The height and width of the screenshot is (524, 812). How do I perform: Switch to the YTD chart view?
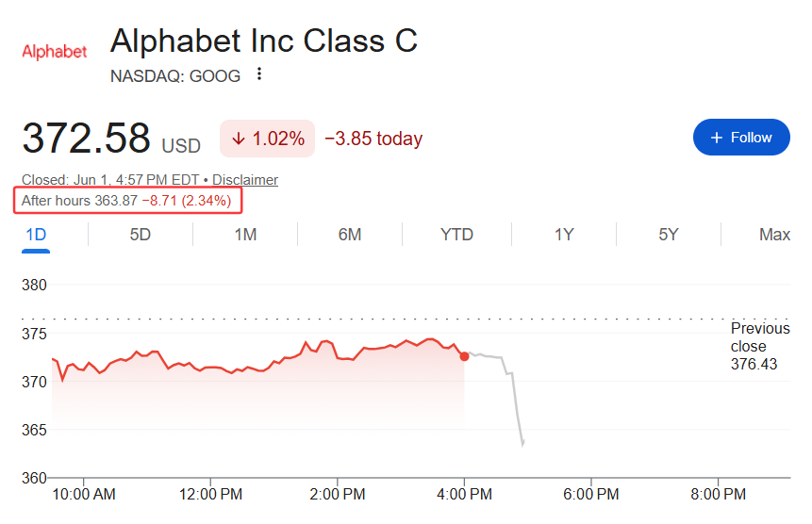point(456,235)
